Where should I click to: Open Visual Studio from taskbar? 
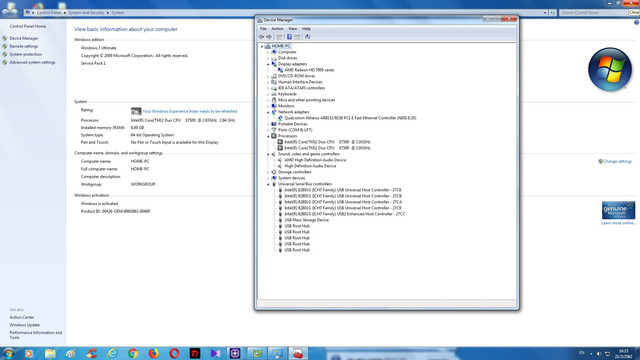[x=216, y=353]
